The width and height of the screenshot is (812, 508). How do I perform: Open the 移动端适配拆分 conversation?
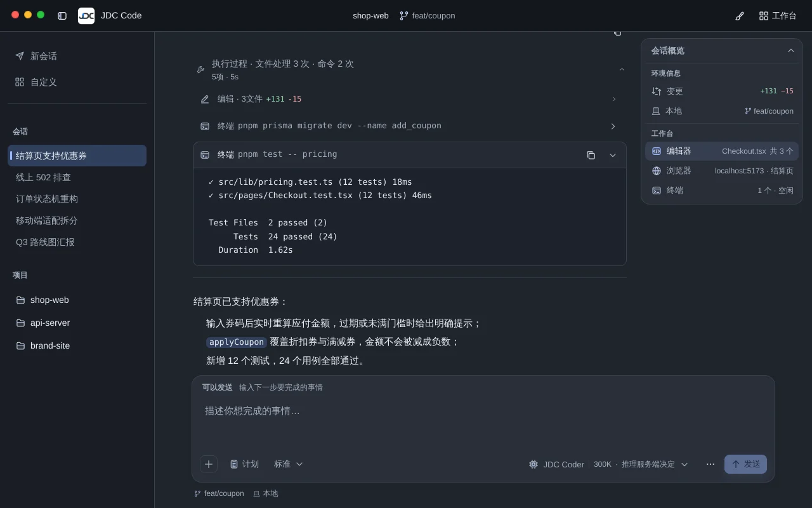point(77,220)
